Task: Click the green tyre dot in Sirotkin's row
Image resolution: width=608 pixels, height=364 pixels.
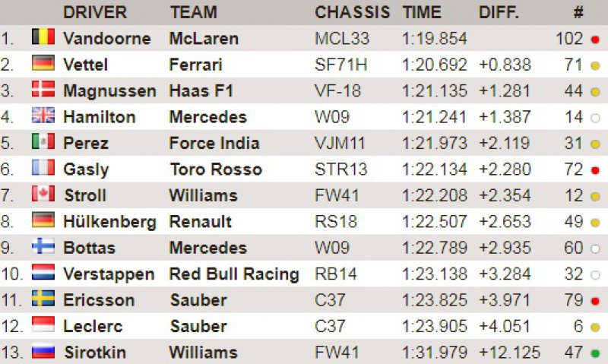Action: [x=594, y=353]
